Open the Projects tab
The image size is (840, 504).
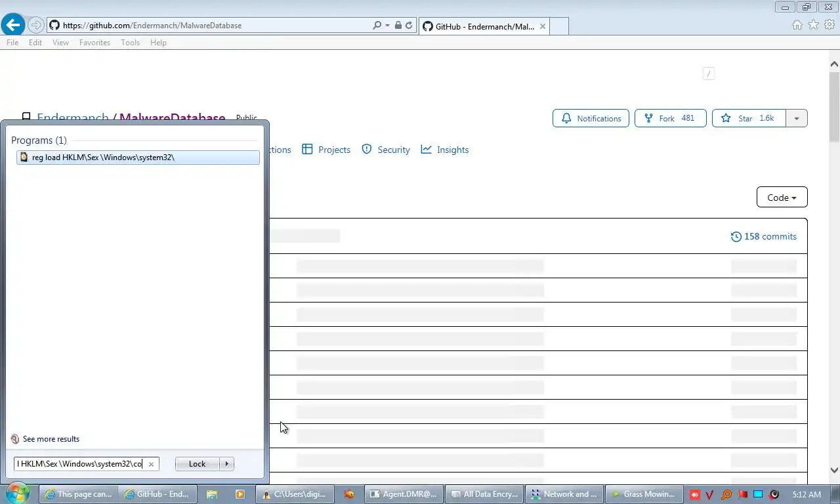(326, 150)
